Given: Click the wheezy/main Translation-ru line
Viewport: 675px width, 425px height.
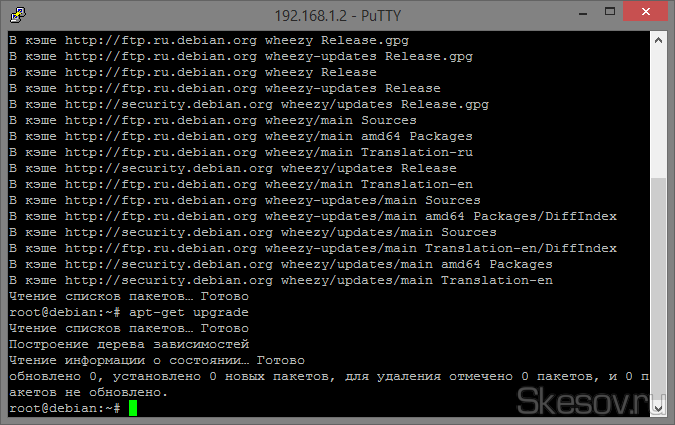Looking at the screenshot, I should (240, 152).
